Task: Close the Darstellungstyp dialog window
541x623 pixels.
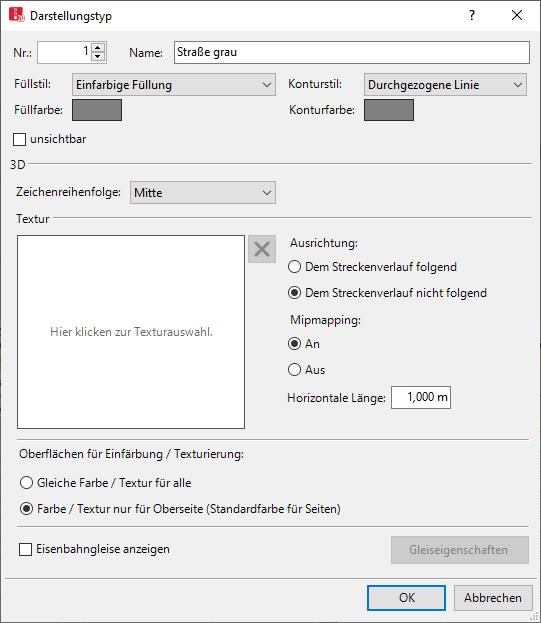Action: point(516,15)
